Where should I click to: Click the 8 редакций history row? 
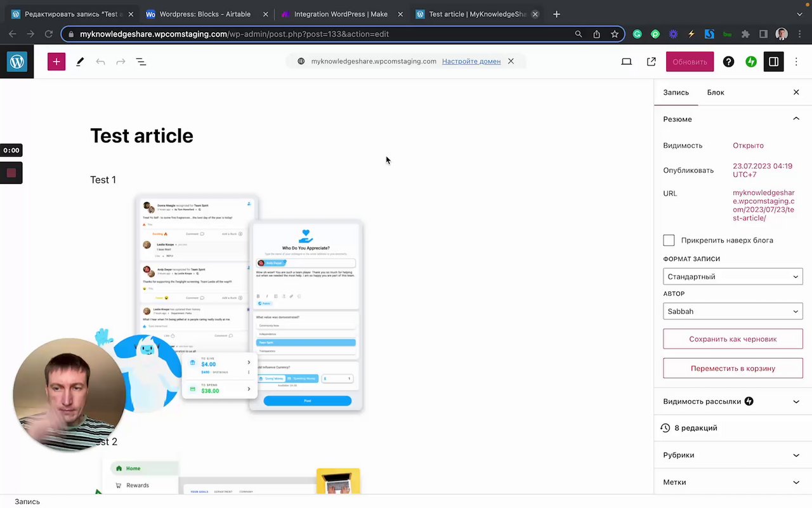(x=733, y=428)
